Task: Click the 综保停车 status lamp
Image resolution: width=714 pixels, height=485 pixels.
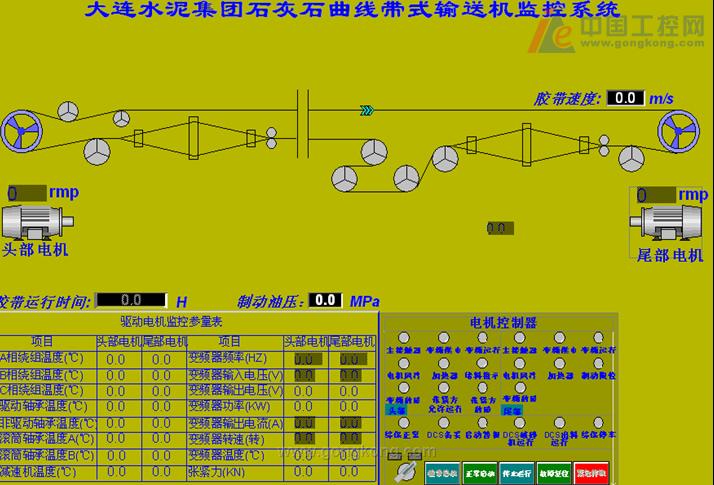Action: [598, 423]
